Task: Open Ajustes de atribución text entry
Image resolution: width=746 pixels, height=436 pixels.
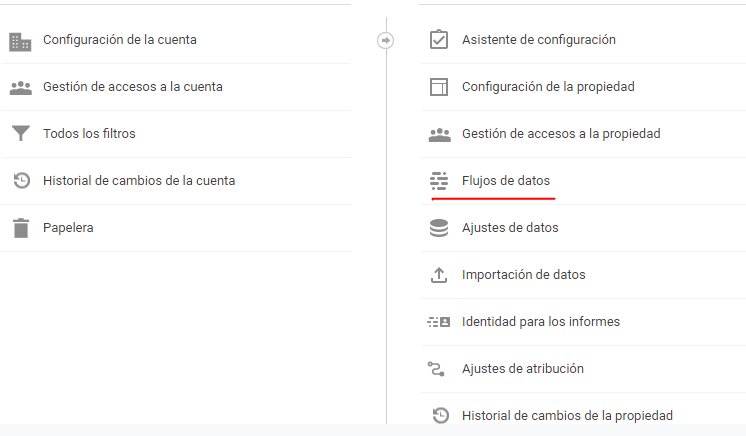Action: point(522,369)
